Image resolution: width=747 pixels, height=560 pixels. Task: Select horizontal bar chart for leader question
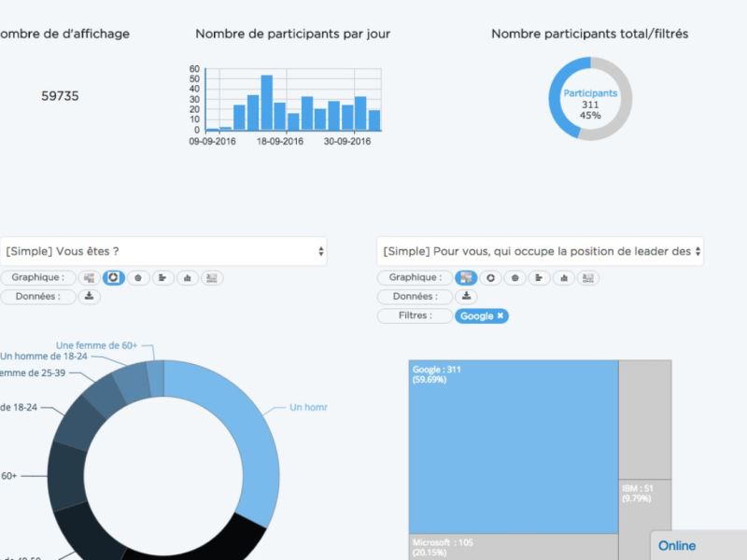pyautogui.click(x=540, y=277)
